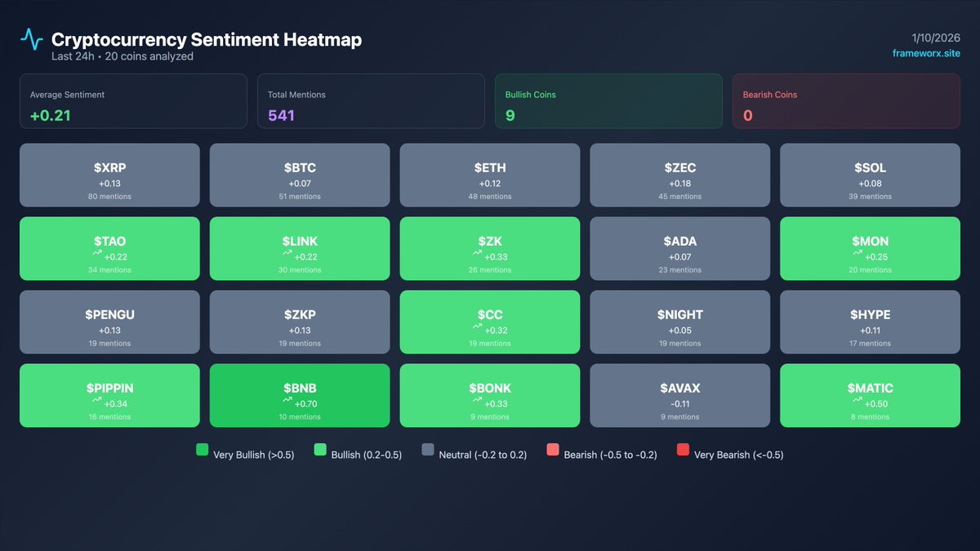Image resolution: width=980 pixels, height=551 pixels.
Task: Click the +0.05 score in $NIGHT tile
Action: pyautogui.click(x=680, y=331)
